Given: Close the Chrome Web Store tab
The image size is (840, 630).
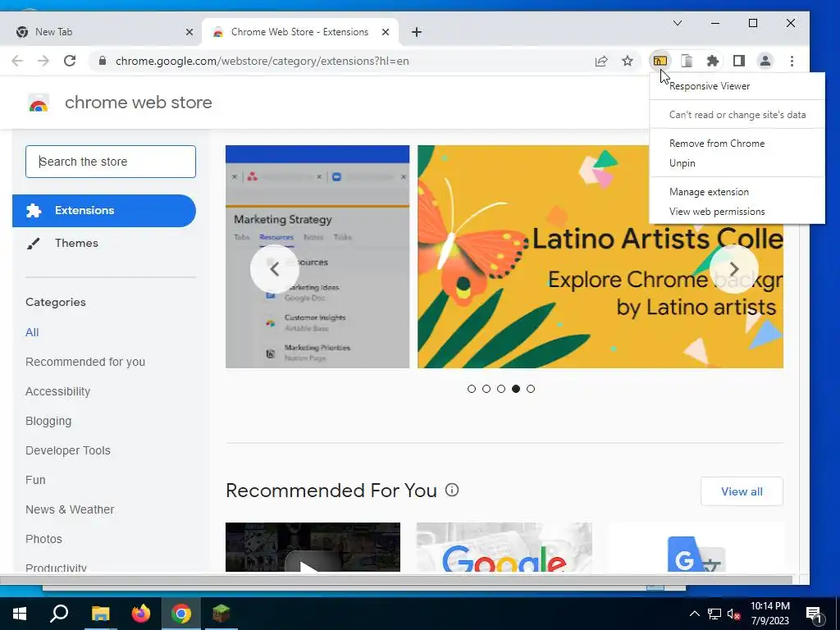Looking at the screenshot, I should [x=386, y=32].
